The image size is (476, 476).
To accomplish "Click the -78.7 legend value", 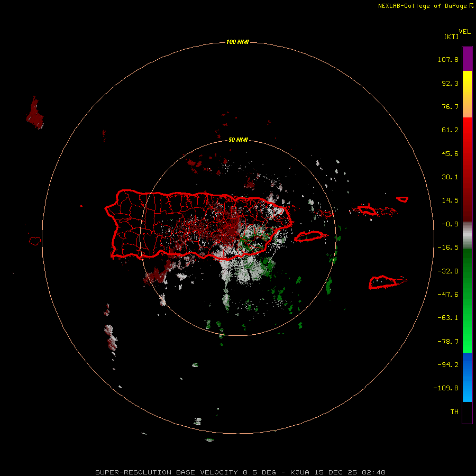I will point(448,342).
